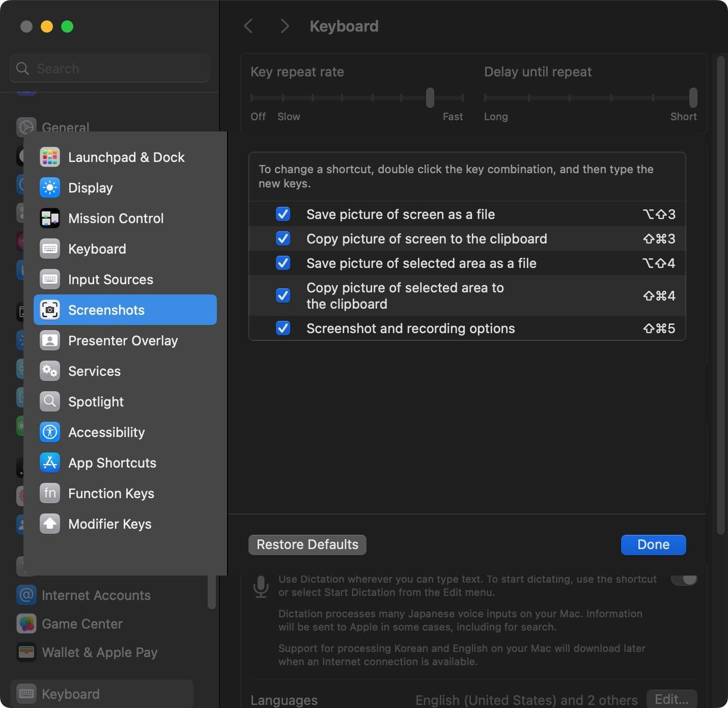This screenshot has width=728, height=708.
Task: Uncheck Save picture of selected area as file
Action: [283, 263]
